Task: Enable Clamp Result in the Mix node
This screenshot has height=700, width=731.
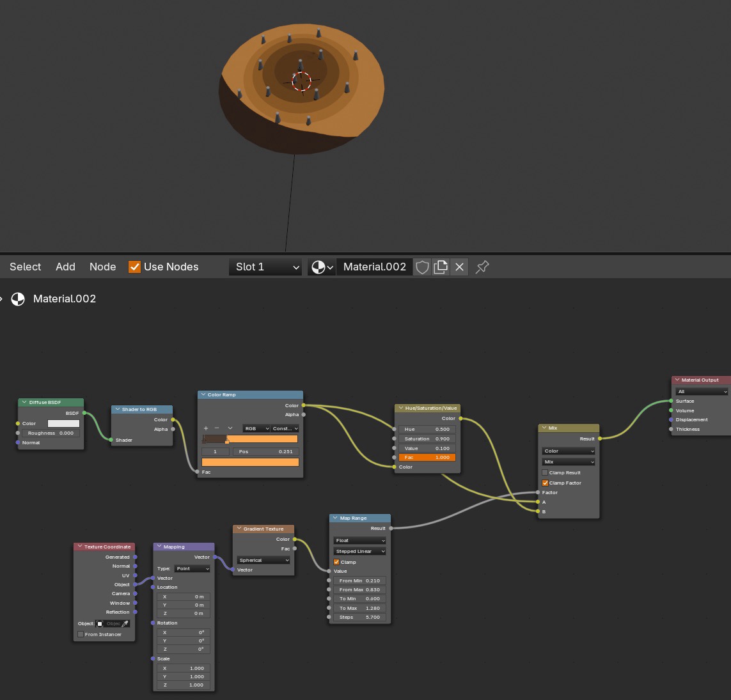Action: [x=545, y=472]
